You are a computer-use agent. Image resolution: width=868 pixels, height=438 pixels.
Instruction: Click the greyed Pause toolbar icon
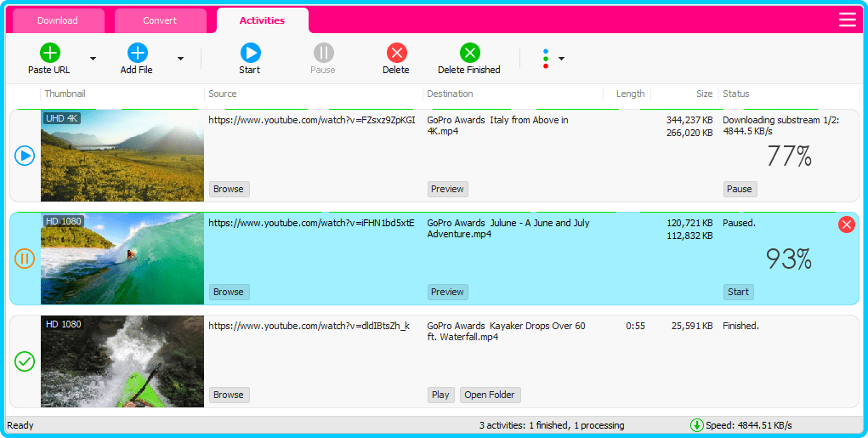tap(324, 53)
